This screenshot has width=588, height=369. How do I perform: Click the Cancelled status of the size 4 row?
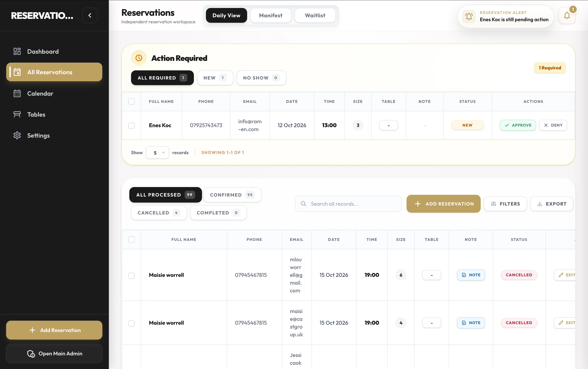(x=519, y=323)
